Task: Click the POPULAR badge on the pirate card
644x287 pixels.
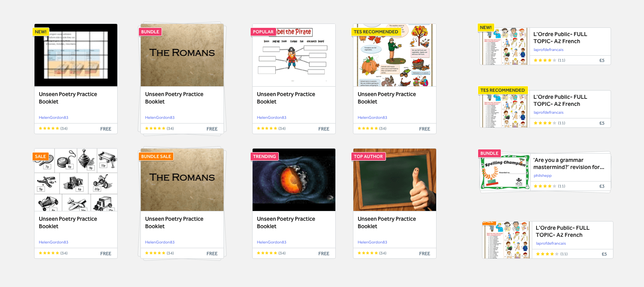Action: [263, 32]
